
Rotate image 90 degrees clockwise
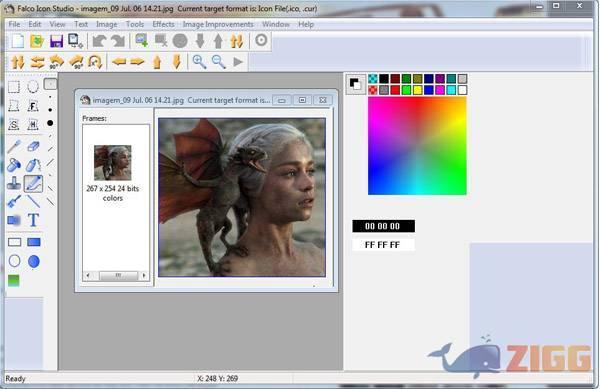coord(76,62)
